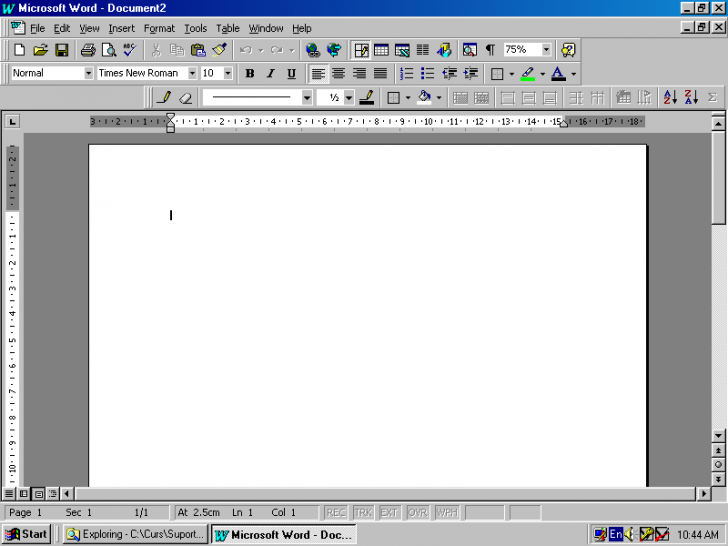Click the Insert Table icon
728x546 pixels.
[381, 50]
